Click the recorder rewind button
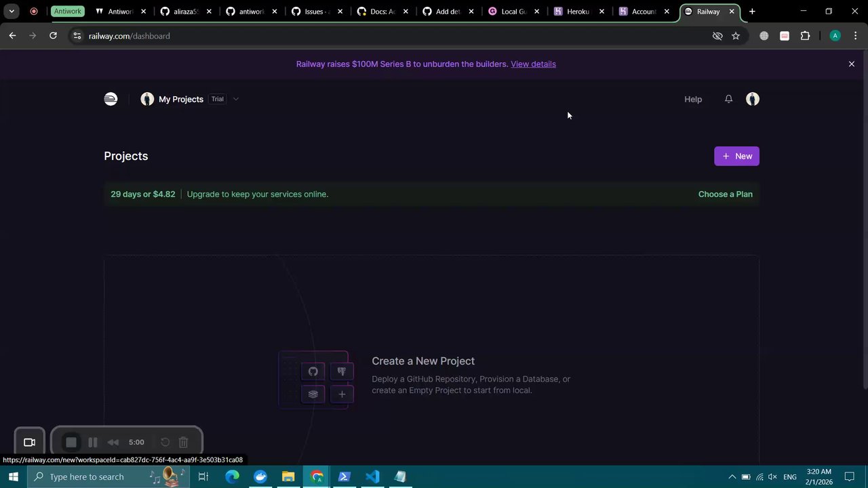Screen dimensions: 868x488 point(113,442)
